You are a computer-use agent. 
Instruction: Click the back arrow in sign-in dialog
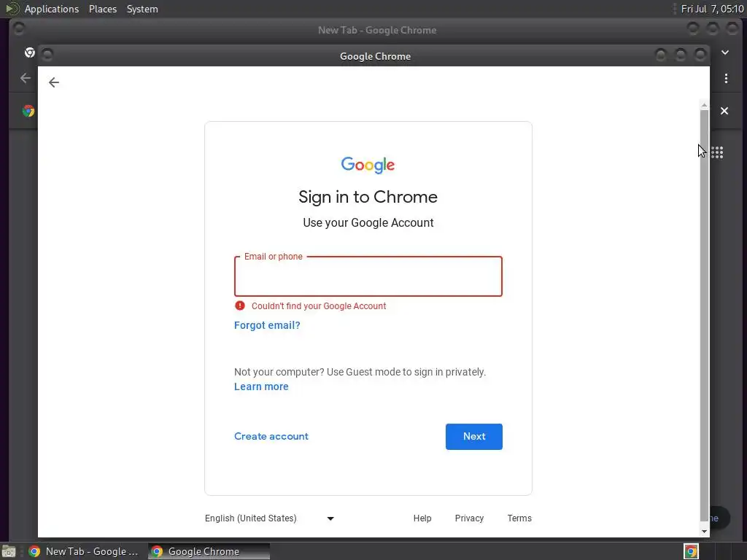54,82
